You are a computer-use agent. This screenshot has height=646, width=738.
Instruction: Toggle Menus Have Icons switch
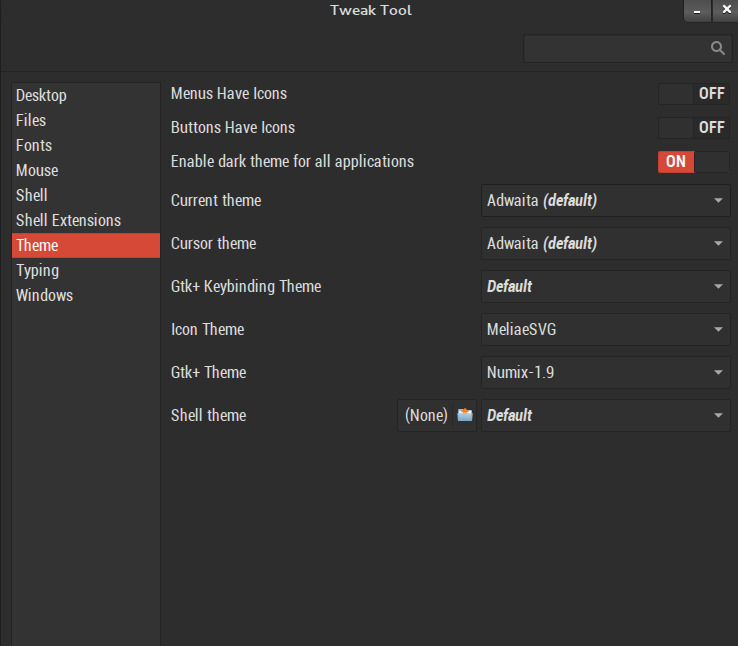[694, 94]
